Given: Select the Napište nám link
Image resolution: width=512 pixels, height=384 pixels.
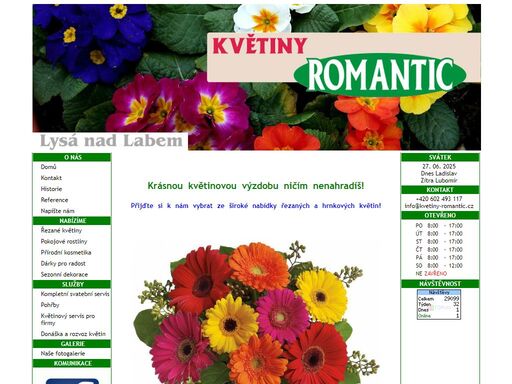Looking at the screenshot, I should [57, 211].
